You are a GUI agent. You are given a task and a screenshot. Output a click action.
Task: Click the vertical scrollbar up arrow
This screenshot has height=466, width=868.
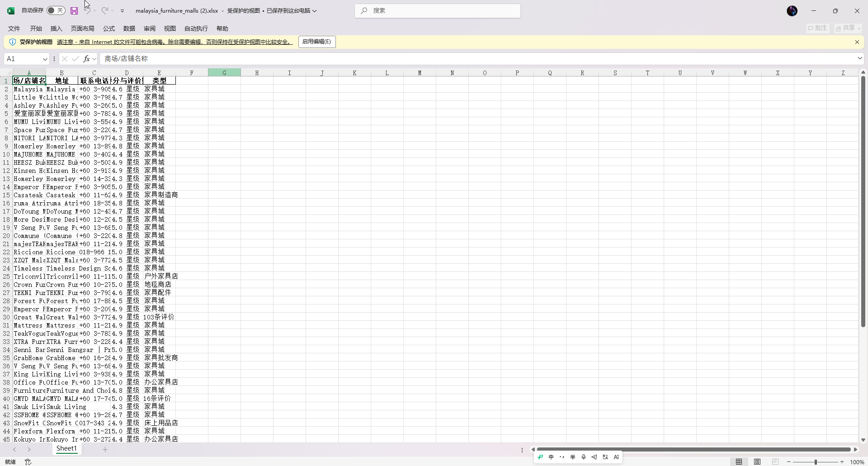point(863,72)
